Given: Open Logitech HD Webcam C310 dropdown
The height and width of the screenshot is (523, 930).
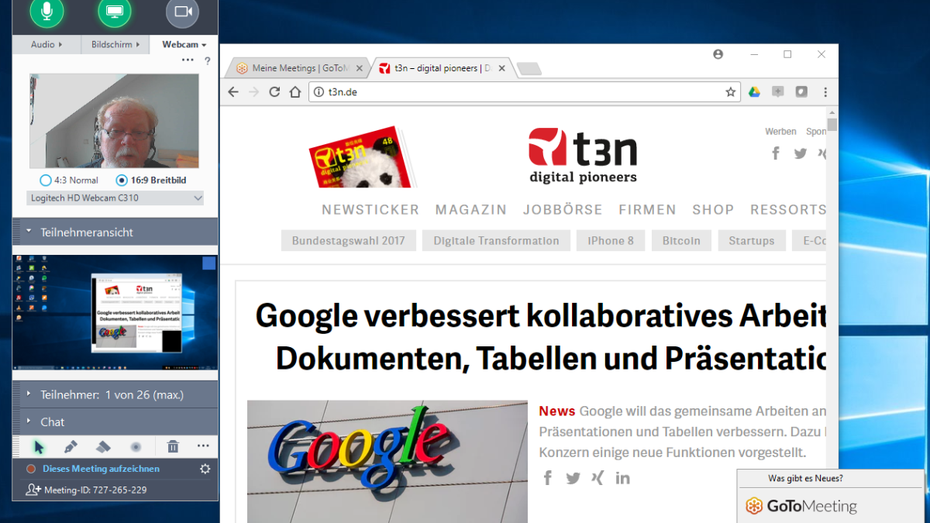Looking at the screenshot, I should (x=115, y=198).
